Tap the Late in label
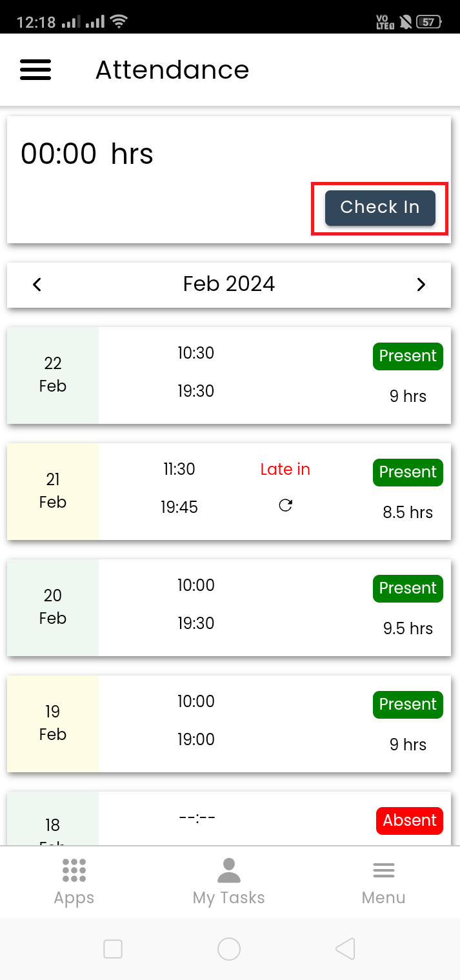 click(x=285, y=470)
